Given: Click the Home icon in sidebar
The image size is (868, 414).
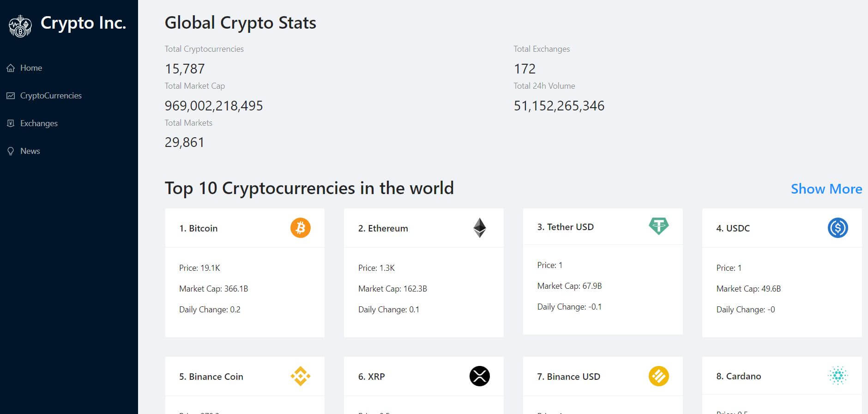Looking at the screenshot, I should click(11, 68).
